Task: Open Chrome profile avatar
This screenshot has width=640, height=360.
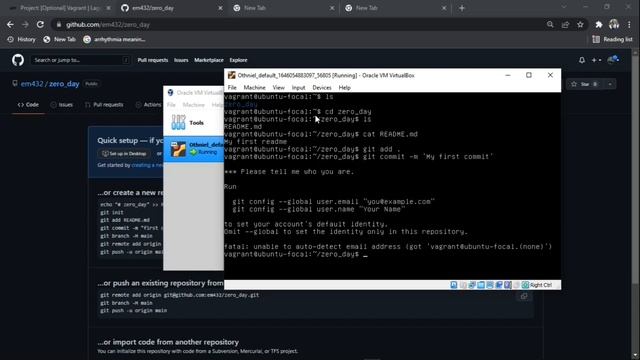Action: (614, 24)
